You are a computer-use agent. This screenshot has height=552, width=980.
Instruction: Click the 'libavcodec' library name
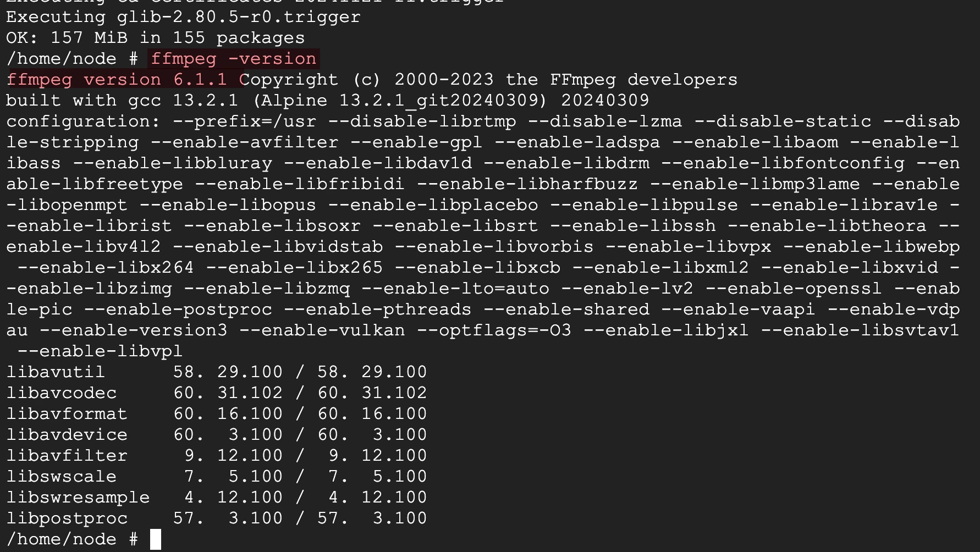(62, 393)
